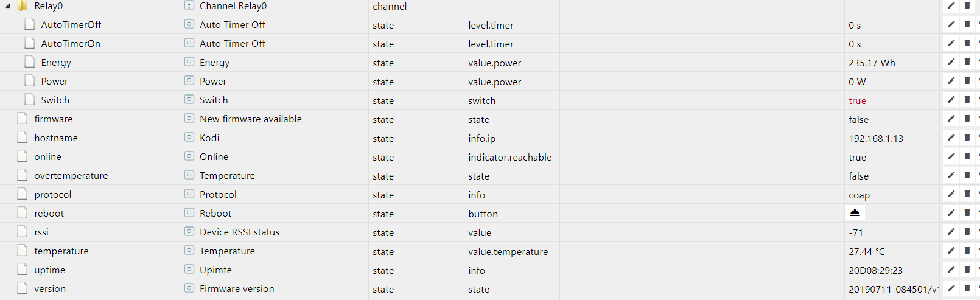The width and height of the screenshot is (980, 300).
Task: Edit the Switch state with pencil icon
Action: (951, 100)
